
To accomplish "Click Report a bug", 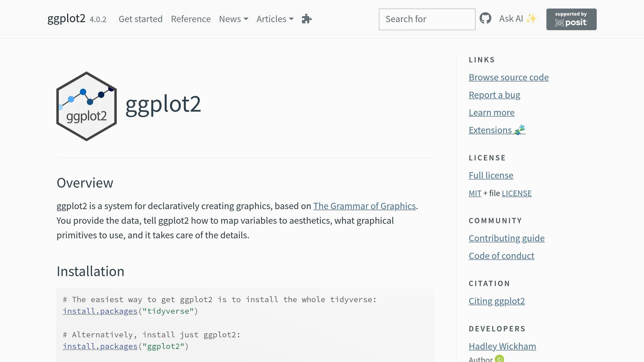I will 494,95.
